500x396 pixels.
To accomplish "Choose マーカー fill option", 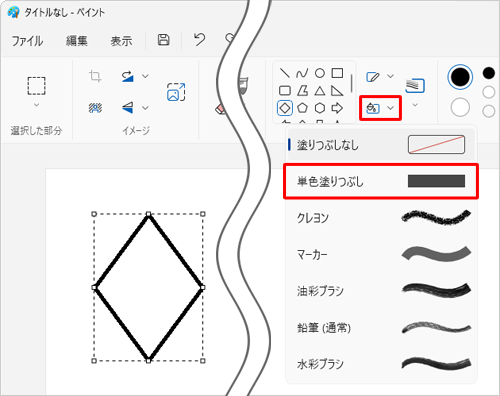I will [x=381, y=254].
